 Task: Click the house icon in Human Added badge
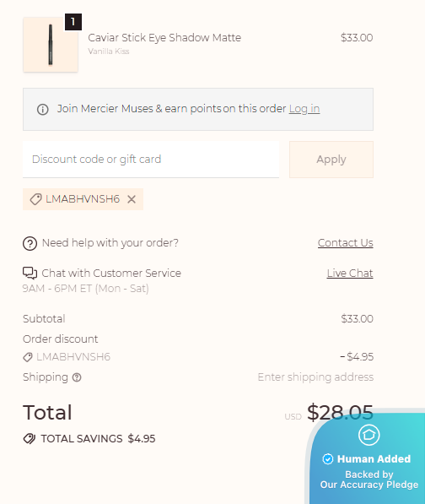[x=369, y=435]
